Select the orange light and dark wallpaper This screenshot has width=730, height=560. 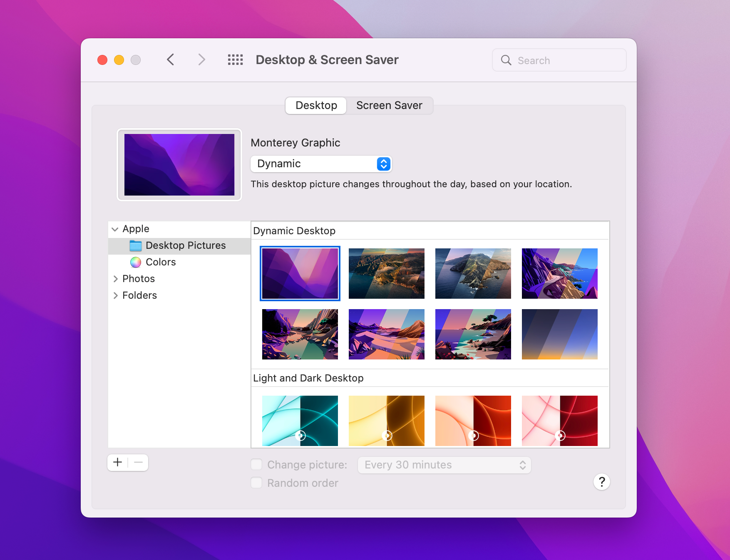pos(473,421)
